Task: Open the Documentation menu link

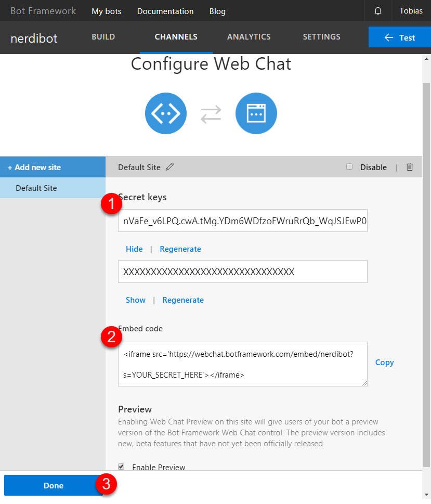Action: pos(165,11)
